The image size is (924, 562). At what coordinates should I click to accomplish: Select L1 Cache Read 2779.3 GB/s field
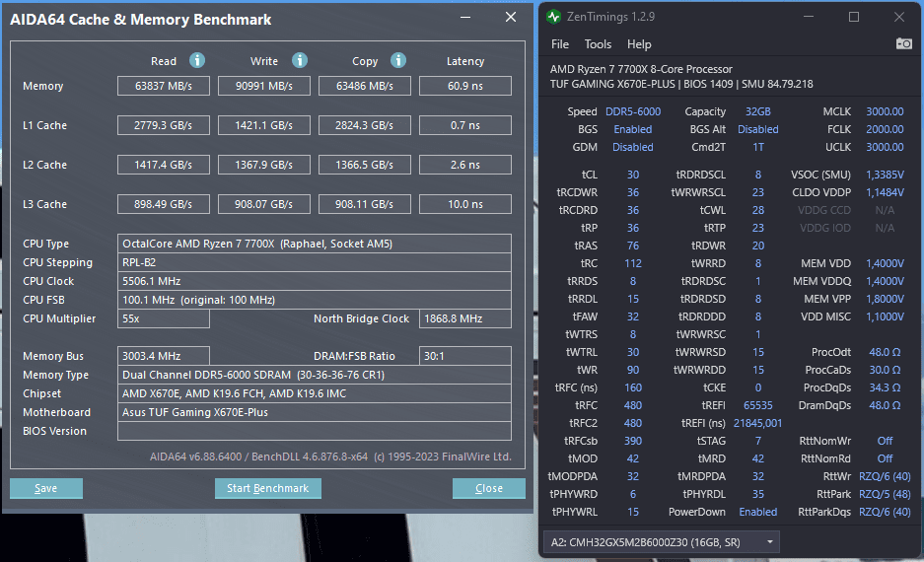coord(164,125)
